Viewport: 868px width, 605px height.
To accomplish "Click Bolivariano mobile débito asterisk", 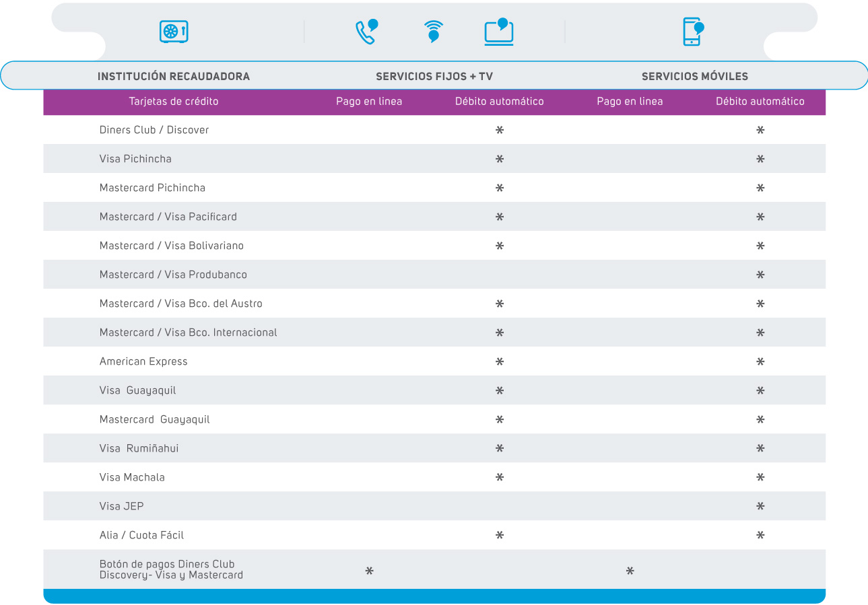I will point(760,246).
